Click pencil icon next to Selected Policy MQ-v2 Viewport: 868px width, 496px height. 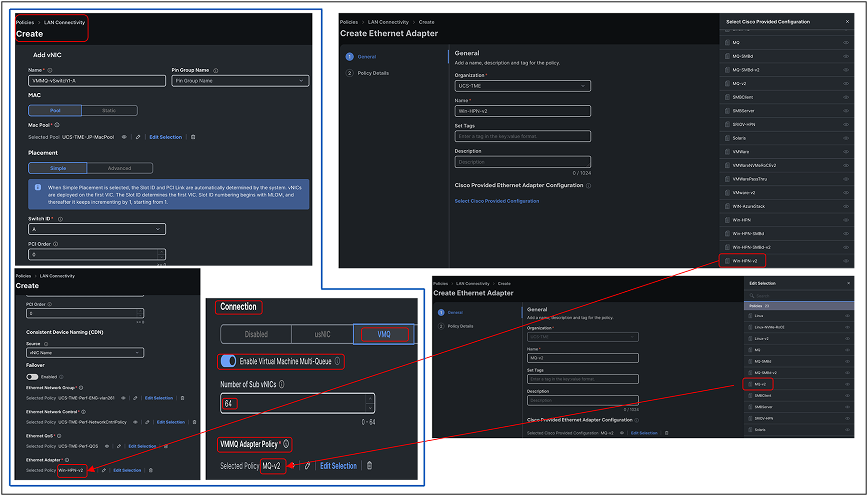[308, 465]
